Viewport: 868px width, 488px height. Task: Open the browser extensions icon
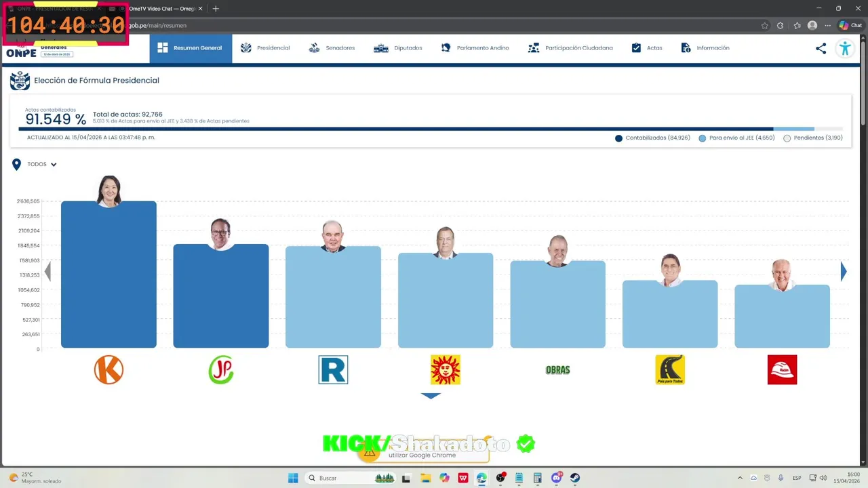click(781, 26)
